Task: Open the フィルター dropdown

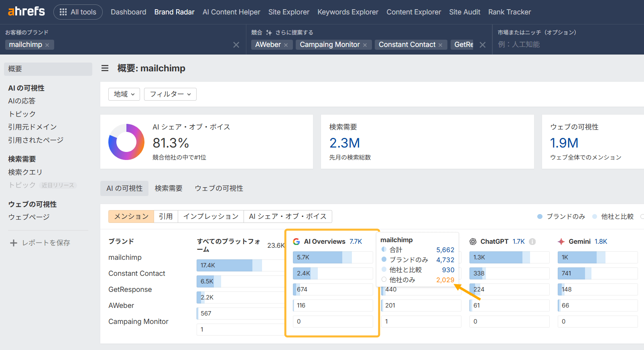Action: (170, 94)
